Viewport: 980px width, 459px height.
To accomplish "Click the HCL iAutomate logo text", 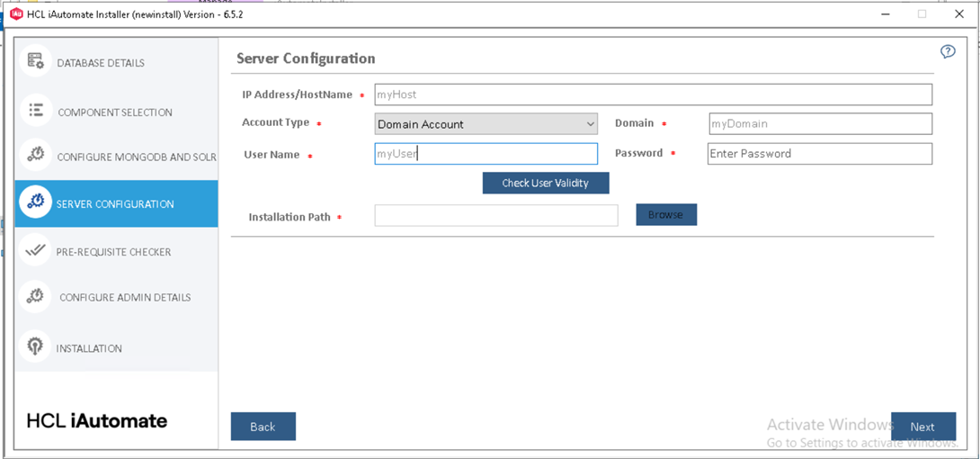I will pyautogui.click(x=97, y=421).
